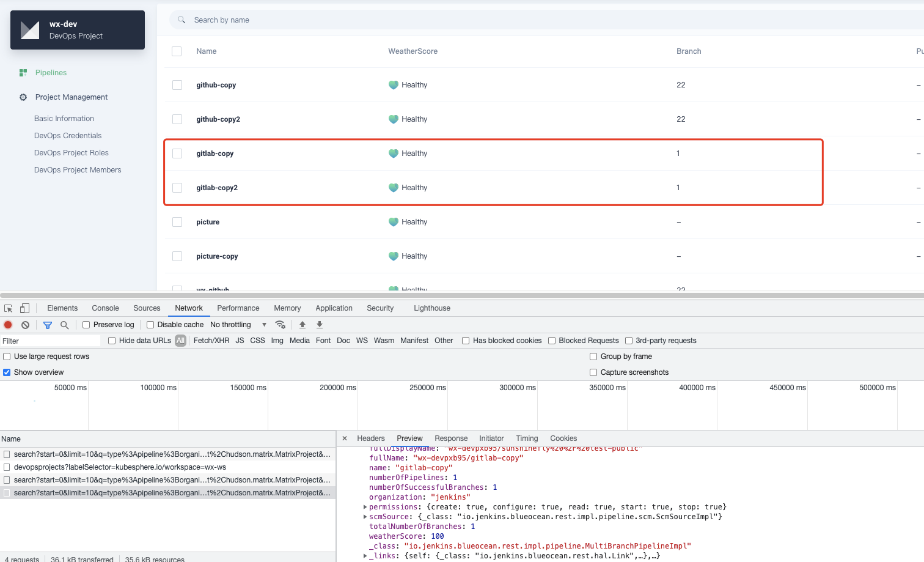Image resolution: width=924 pixels, height=562 pixels.
Task: Click the Pipelines icon in the sidebar
Action: click(x=23, y=72)
